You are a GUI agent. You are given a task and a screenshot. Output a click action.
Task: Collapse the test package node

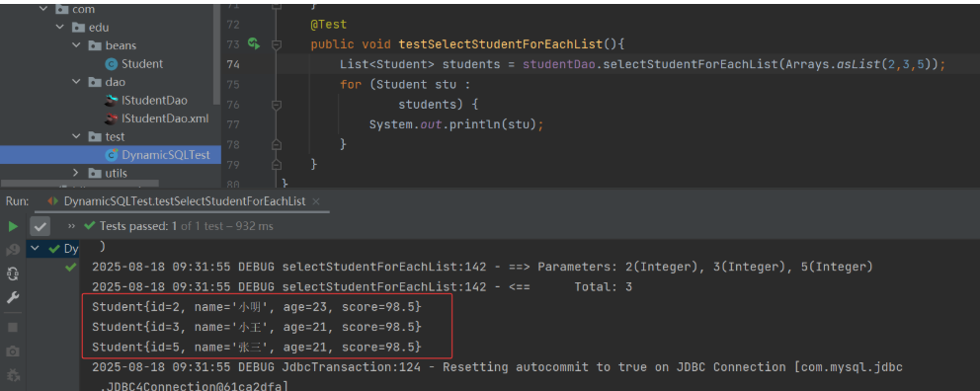[x=76, y=136]
